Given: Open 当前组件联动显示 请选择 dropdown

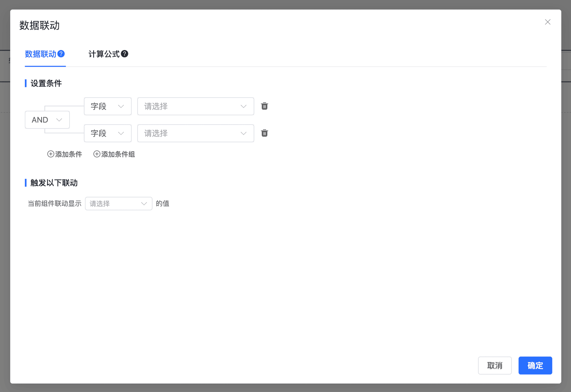Looking at the screenshot, I should coord(118,204).
